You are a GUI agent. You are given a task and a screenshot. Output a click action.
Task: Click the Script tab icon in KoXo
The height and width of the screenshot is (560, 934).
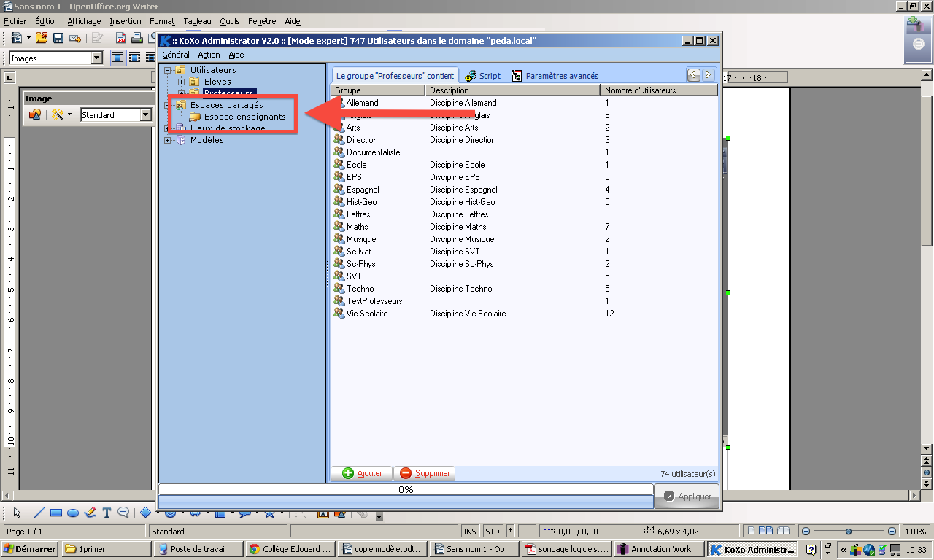pos(471,75)
